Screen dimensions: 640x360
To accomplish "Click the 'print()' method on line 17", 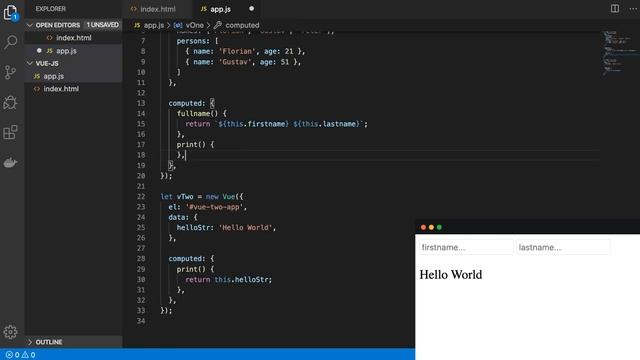I will (191, 144).
